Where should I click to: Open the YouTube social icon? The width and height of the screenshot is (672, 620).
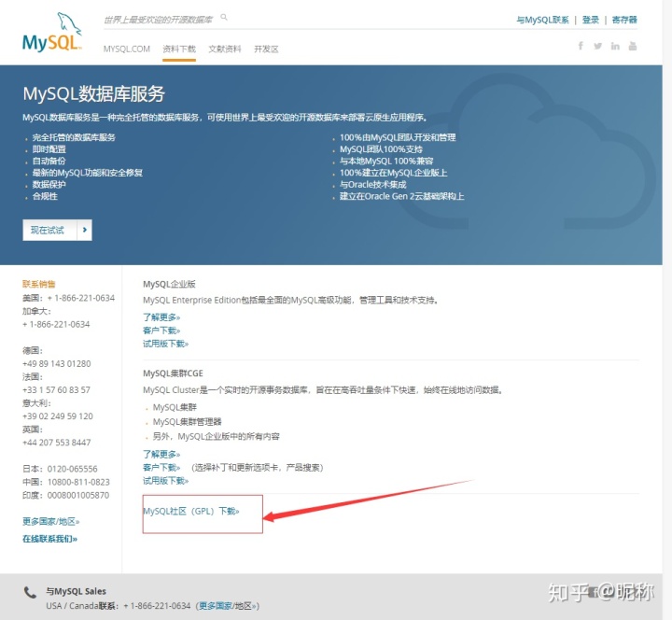click(633, 46)
